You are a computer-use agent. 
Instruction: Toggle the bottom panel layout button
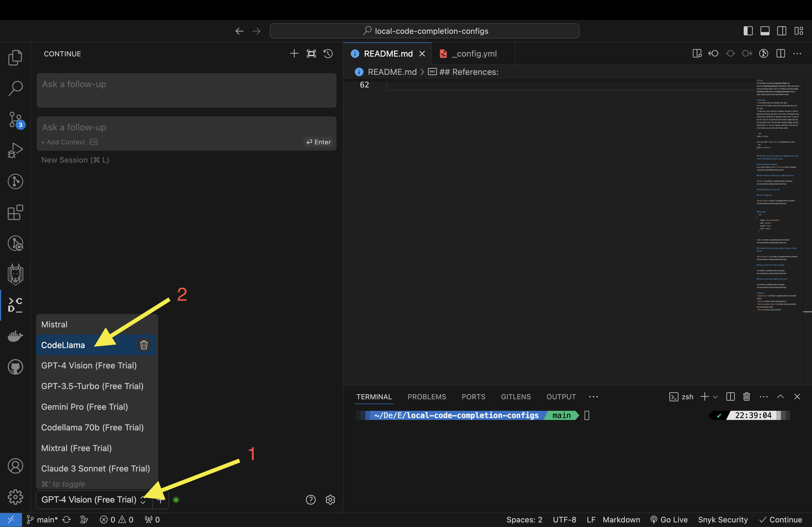[764, 31]
